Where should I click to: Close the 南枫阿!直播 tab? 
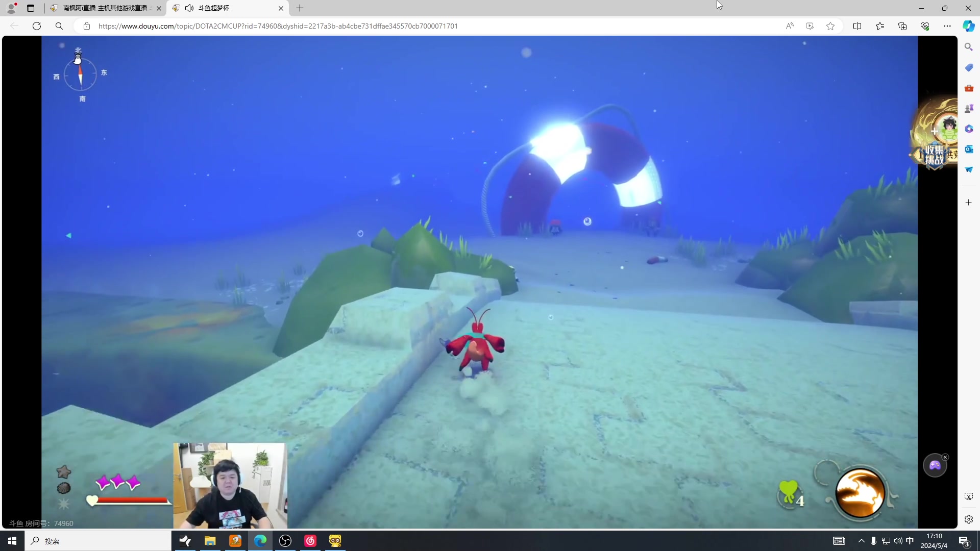coord(159,8)
